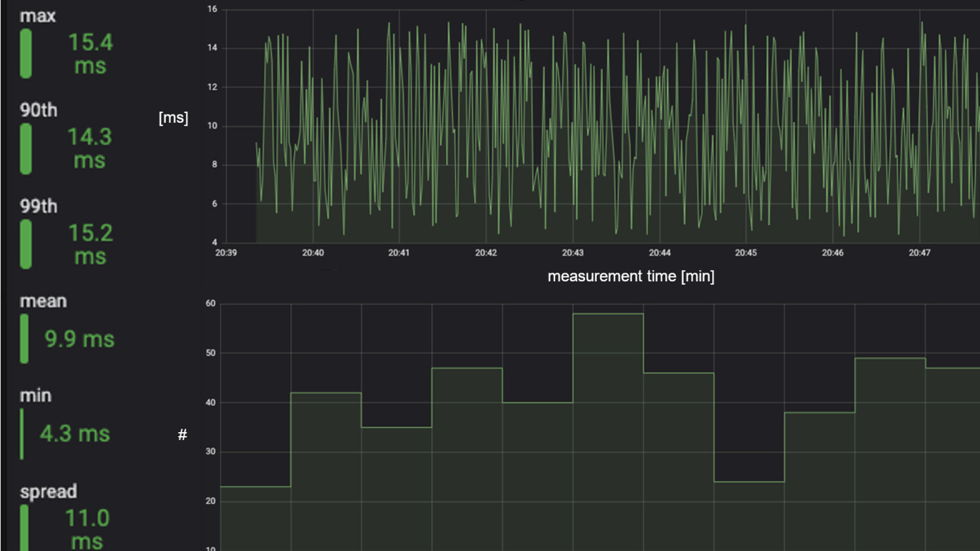Click the 20:43 time axis label
The width and height of the screenshot is (980, 551).
pyautogui.click(x=573, y=252)
